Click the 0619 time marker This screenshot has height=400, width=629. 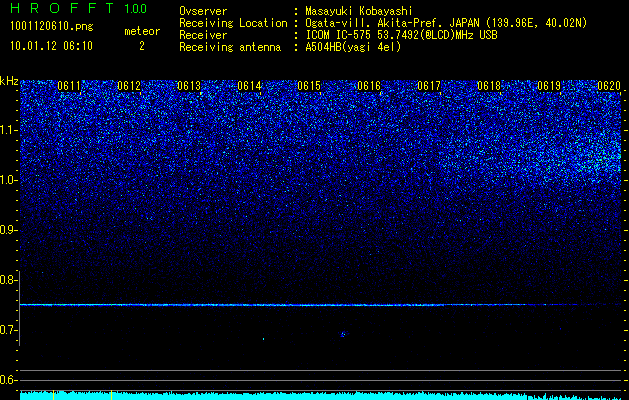tap(549, 86)
